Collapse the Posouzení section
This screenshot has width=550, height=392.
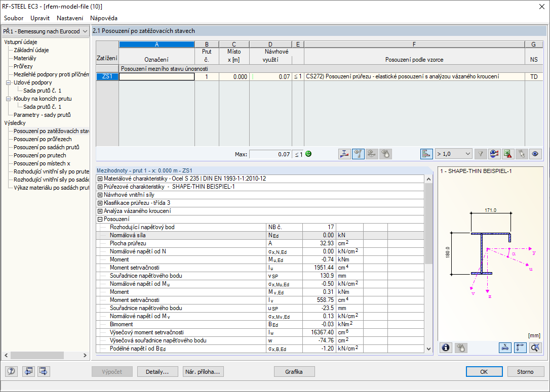(x=100, y=220)
